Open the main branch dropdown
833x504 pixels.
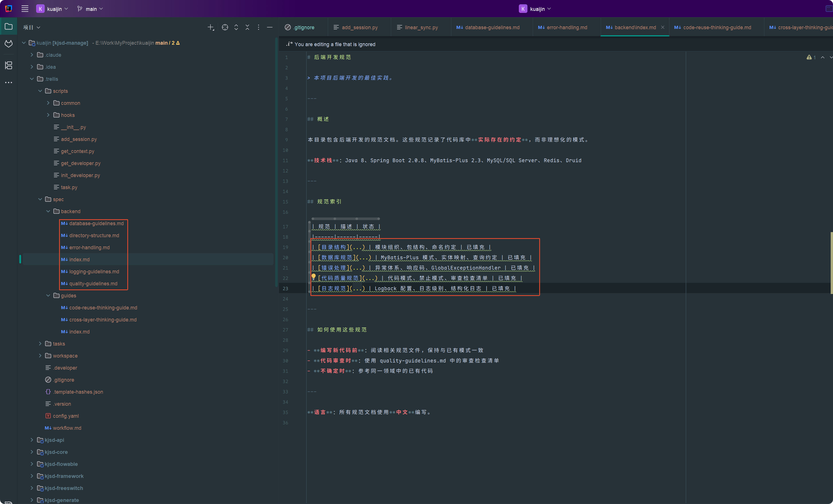tap(90, 9)
